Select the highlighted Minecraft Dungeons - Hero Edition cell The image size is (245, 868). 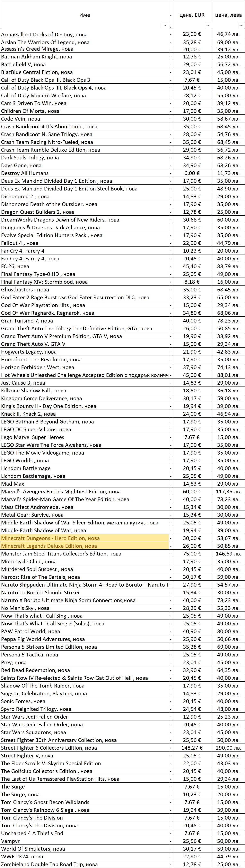[x=84, y=538]
